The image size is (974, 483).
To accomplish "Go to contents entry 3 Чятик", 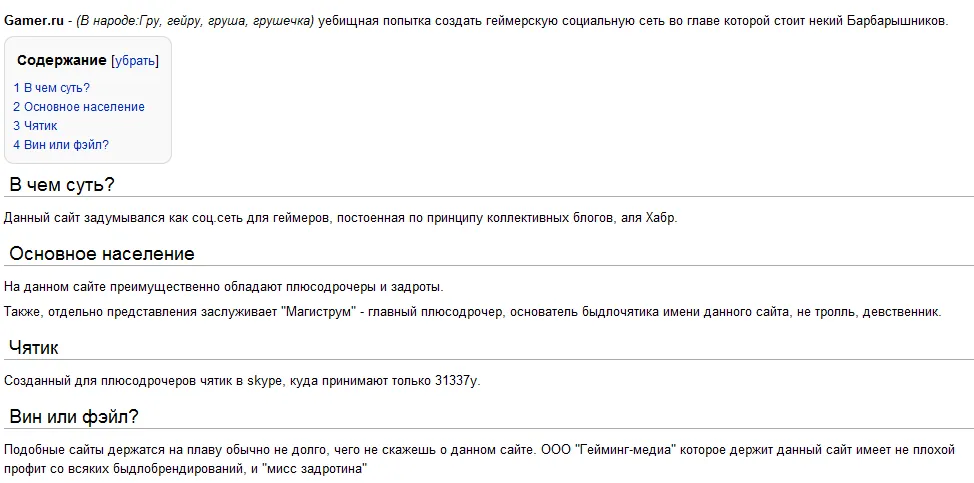I will pyautogui.click(x=35, y=126).
